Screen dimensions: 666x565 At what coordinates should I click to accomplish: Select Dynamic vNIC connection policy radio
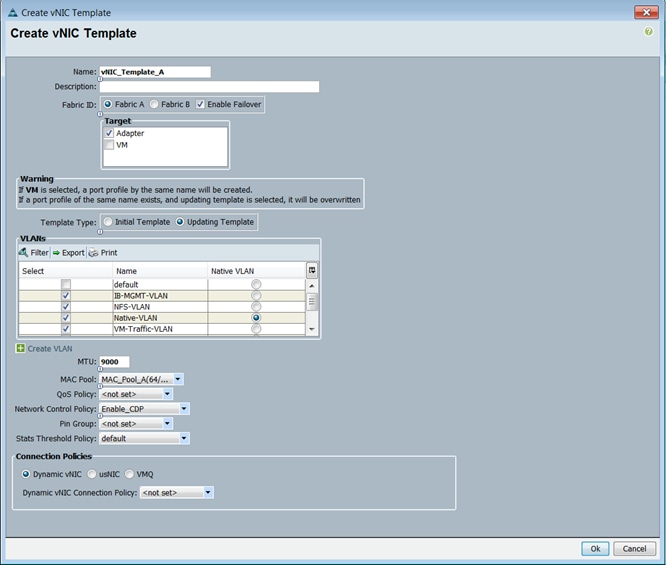point(26,474)
